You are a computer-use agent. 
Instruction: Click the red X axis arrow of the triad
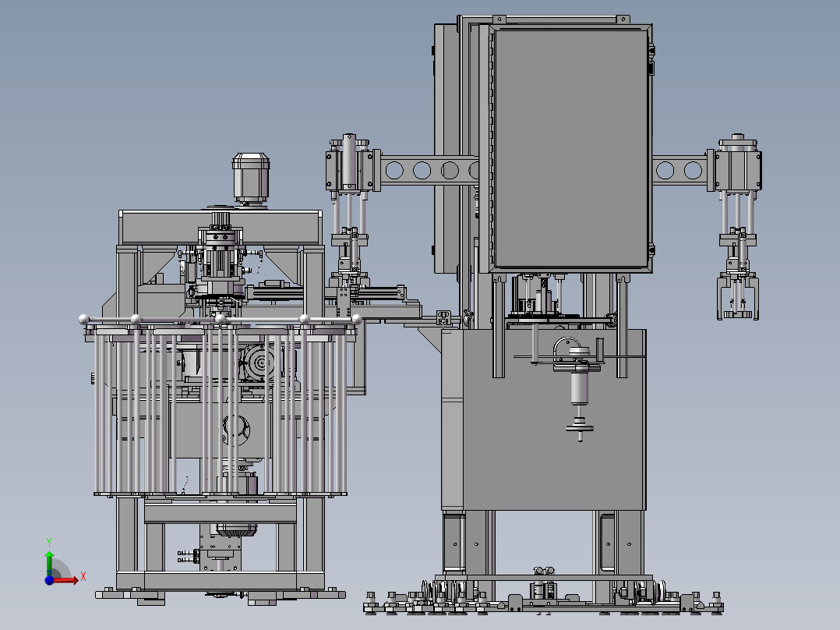pos(66,579)
